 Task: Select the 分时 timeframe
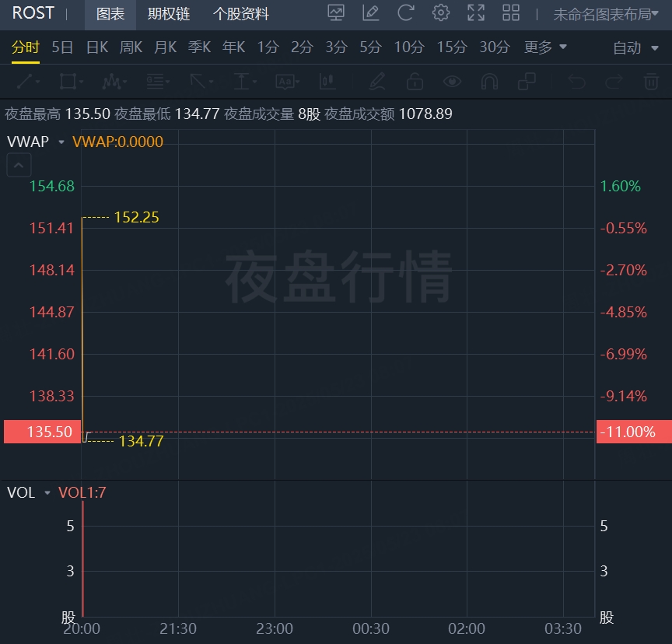[26, 47]
